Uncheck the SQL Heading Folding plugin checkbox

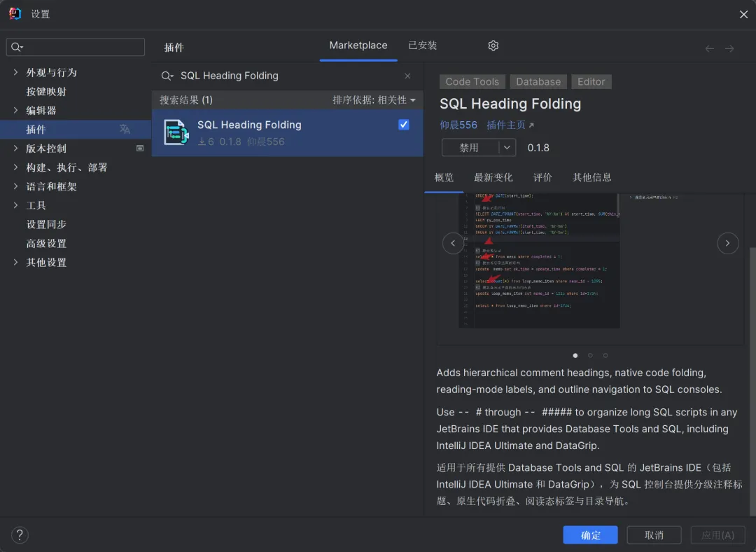coord(404,125)
